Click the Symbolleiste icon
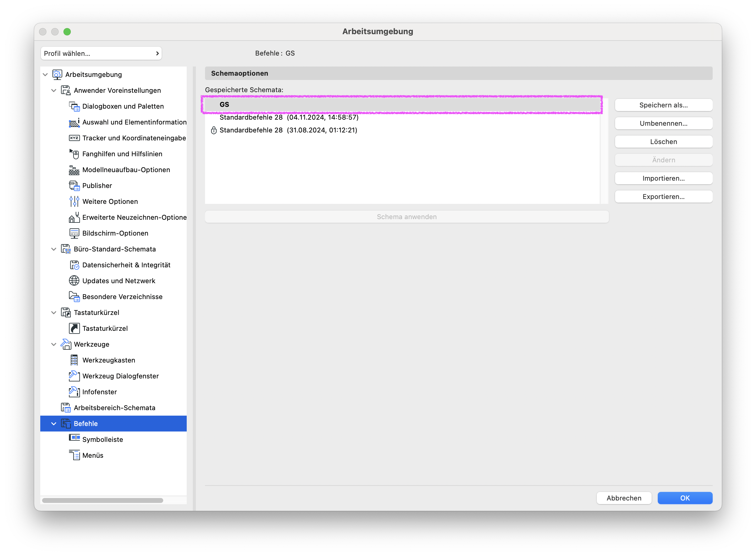The width and height of the screenshot is (756, 556). click(x=74, y=438)
